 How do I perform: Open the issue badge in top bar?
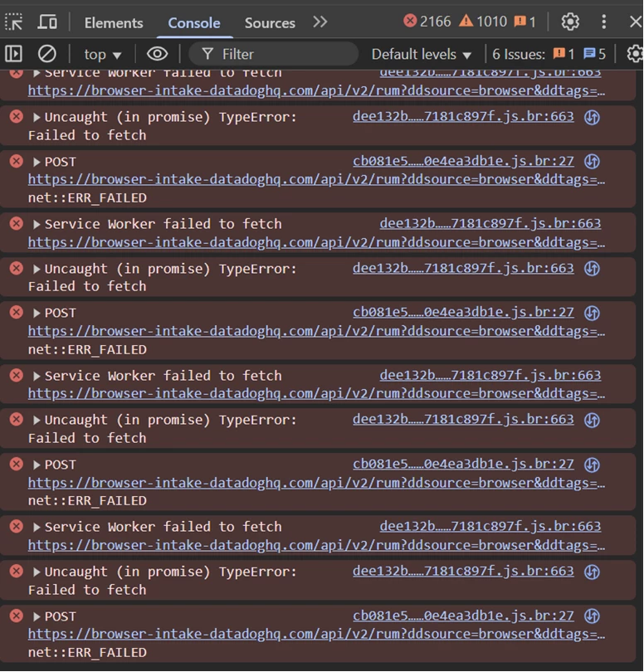click(524, 22)
